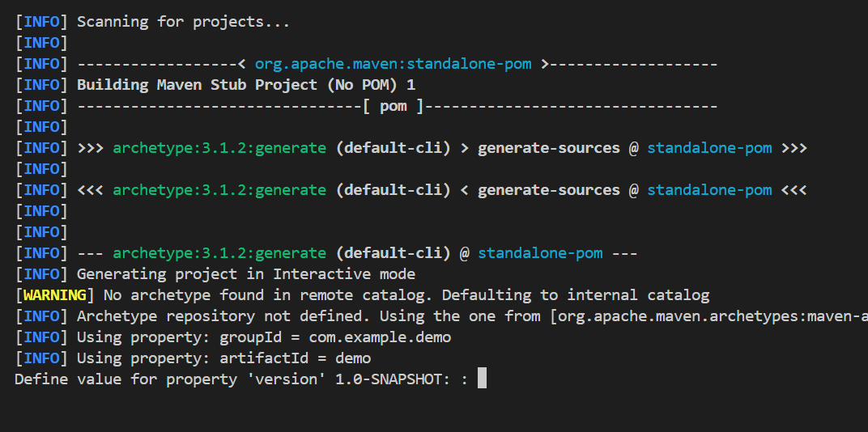Viewport: 868px width, 432px height.
Task: Click the 'pom' packaging label between dashes
Action: pos(394,106)
